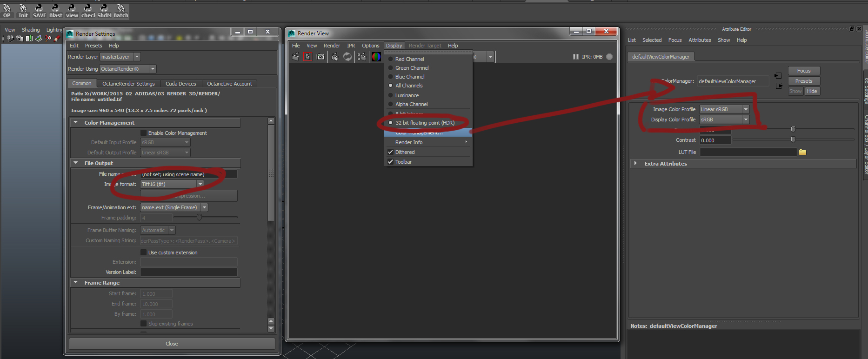The image size is (868, 359).
Task: Take a snapshot in Render View
Action: (x=320, y=57)
